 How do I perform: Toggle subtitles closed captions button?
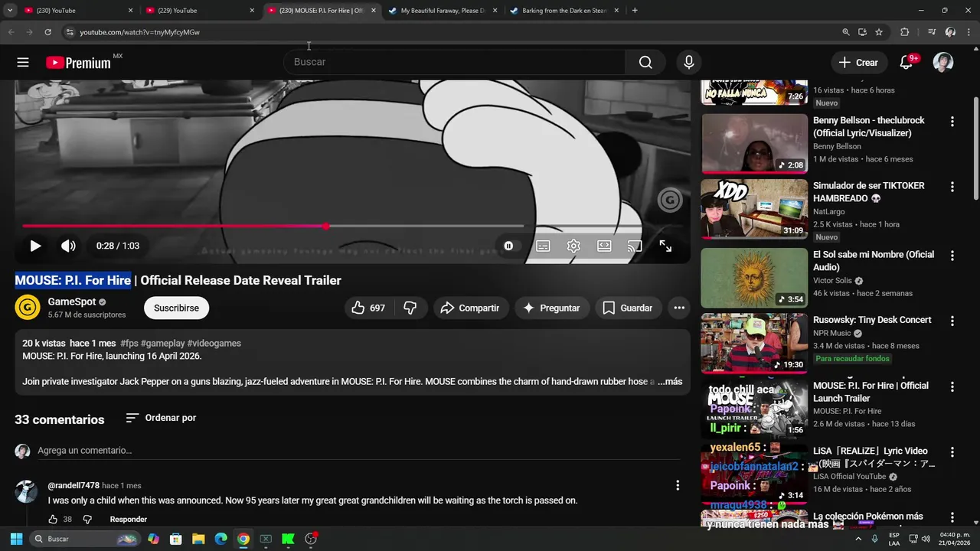tap(543, 246)
